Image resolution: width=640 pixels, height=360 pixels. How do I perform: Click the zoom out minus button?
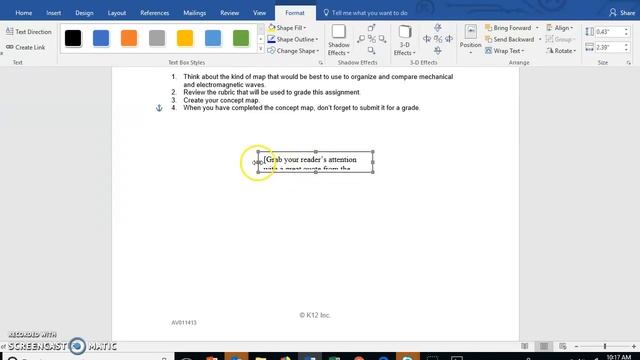click(576, 346)
